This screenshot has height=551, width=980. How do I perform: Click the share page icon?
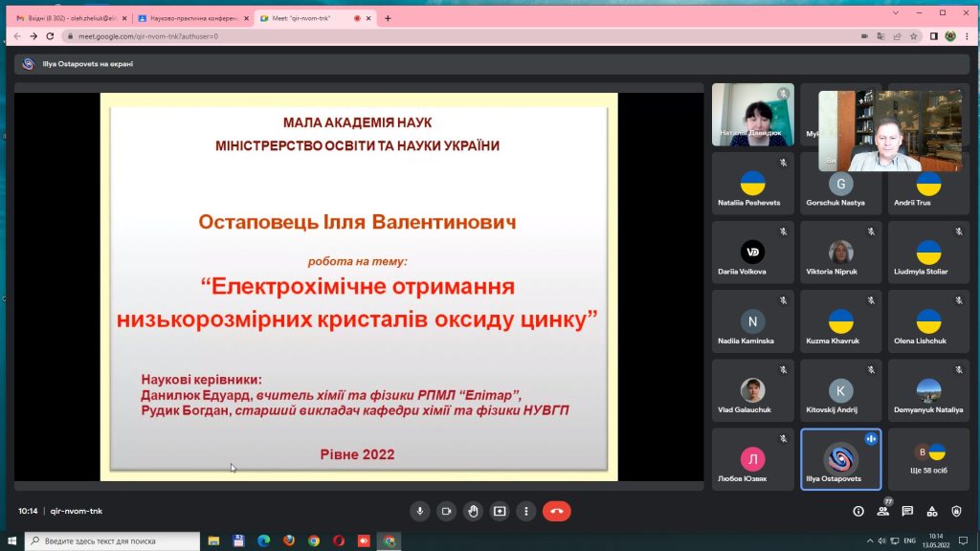click(897, 36)
